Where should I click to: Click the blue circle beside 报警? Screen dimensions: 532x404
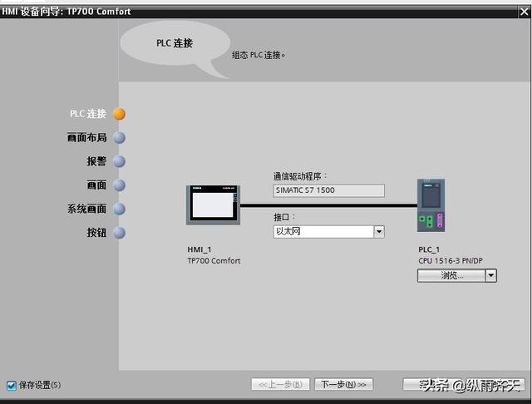(x=119, y=161)
